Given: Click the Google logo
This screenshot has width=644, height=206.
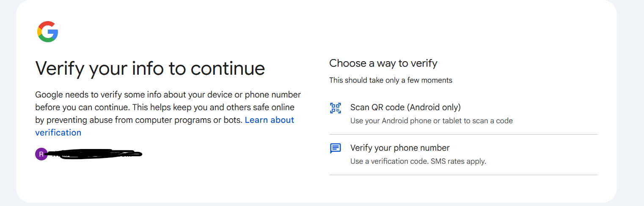Looking at the screenshot, I should tap(47, 32).
